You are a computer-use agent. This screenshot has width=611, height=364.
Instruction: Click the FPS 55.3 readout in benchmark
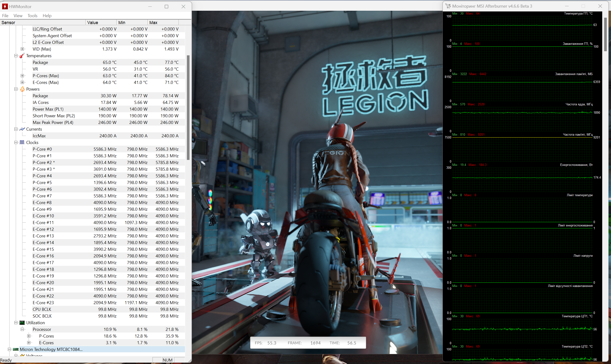265,343
